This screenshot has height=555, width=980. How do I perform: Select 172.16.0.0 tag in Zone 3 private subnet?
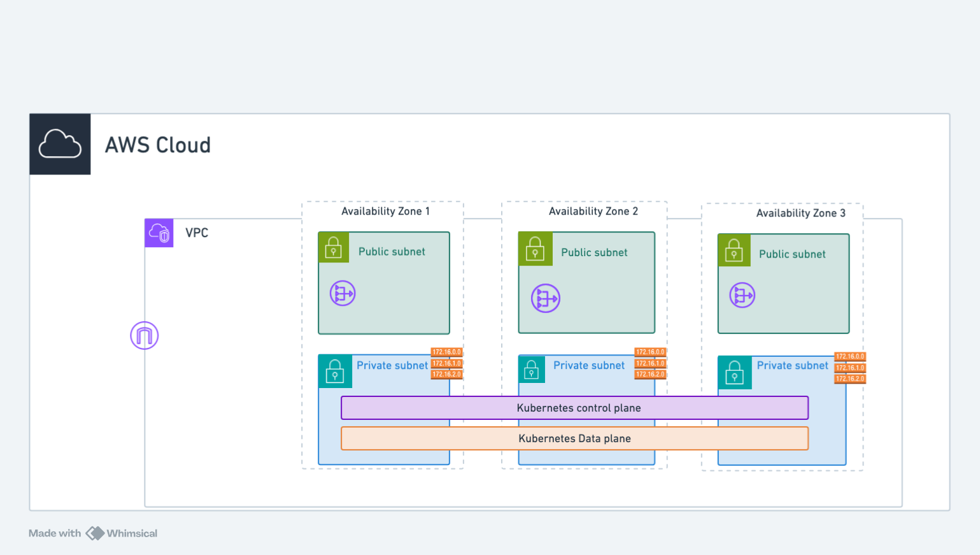click(850, 357)
